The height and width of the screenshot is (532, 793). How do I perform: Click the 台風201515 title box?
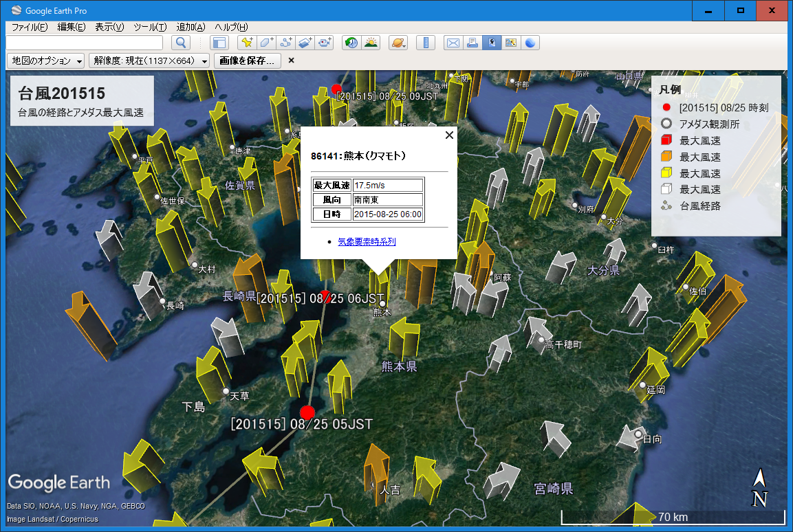(82, 100)
